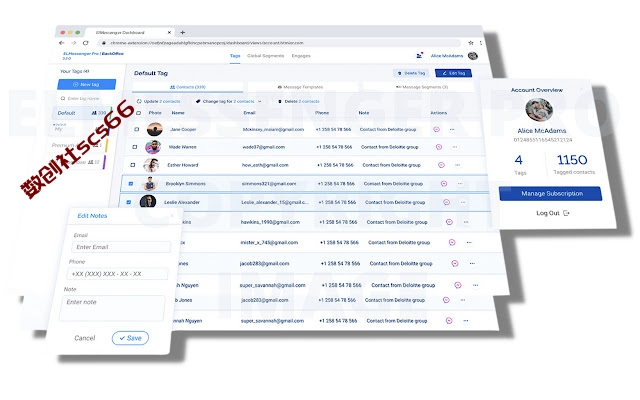This screenshot has width=640, height=400.
Task: Toggle the select-all checkbox in the table header
Action: tap(138, 113)
